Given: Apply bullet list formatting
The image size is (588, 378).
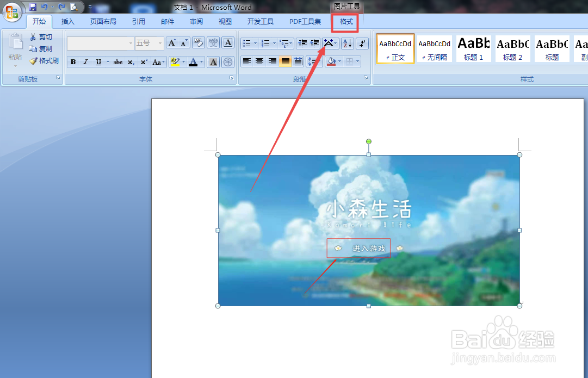Looking at the screenshot, I should (x=247, y=43).
